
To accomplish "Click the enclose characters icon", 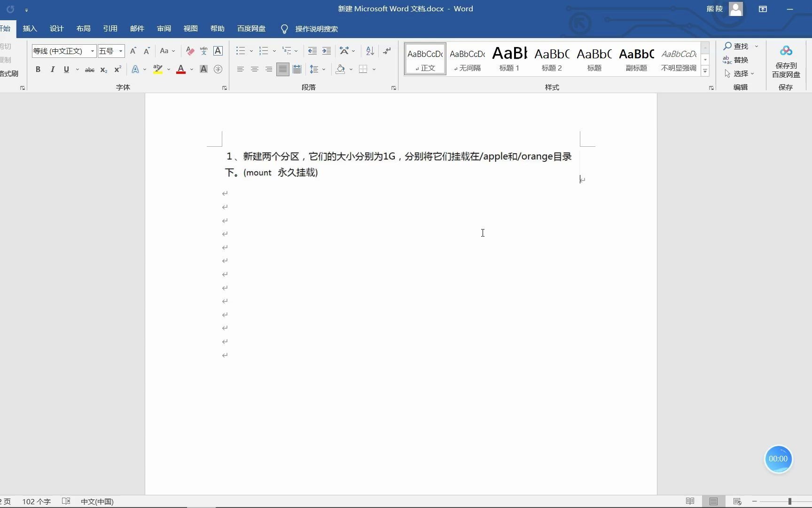I will (218, 69).
